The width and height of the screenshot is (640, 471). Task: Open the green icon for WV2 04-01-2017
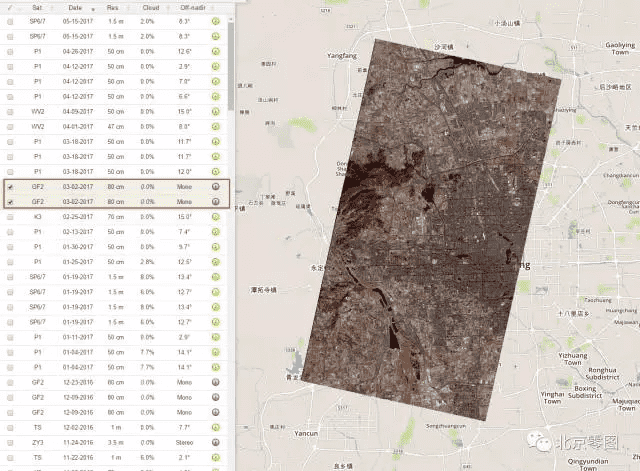click(x=216, y=127)
